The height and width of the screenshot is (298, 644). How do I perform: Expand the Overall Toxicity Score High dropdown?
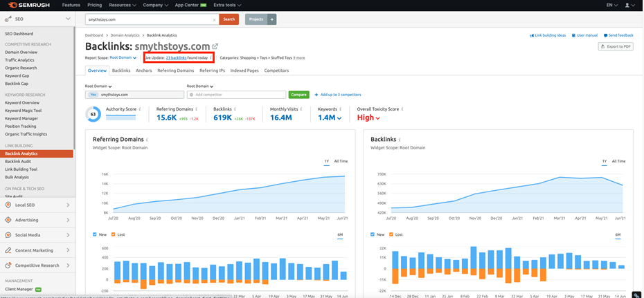(x=377, y=118)
